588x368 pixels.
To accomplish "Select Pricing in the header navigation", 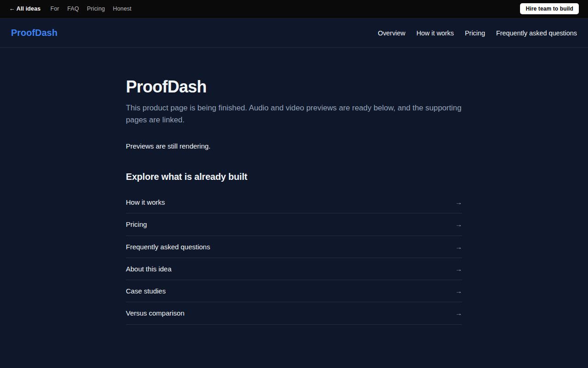I will click(475, 33).
